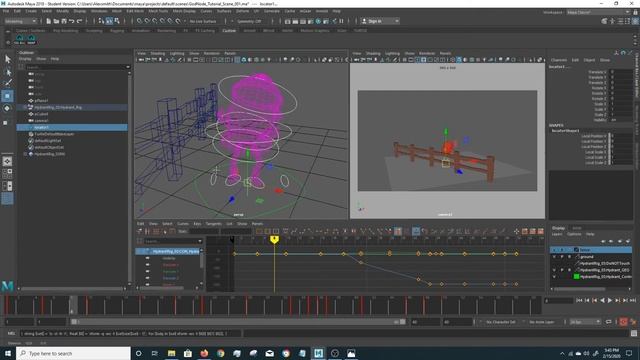The image size is (640, 360).
Task: Open the Workspace dropdown
Action: coord(598,12)
